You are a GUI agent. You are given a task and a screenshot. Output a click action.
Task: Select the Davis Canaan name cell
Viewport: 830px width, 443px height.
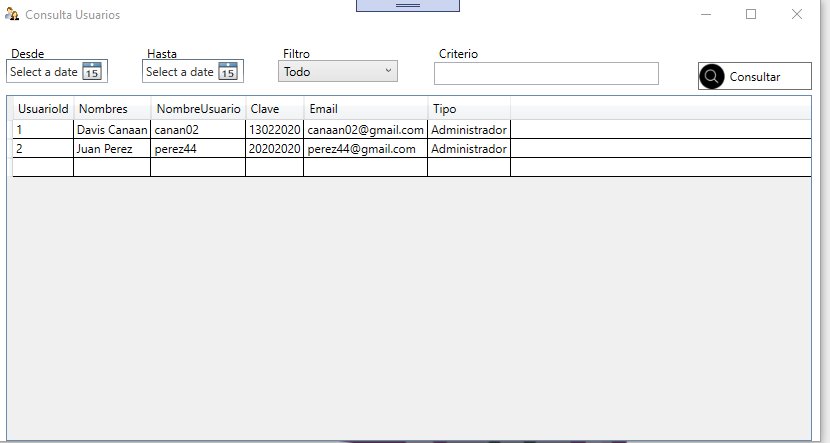click(112, 130)
